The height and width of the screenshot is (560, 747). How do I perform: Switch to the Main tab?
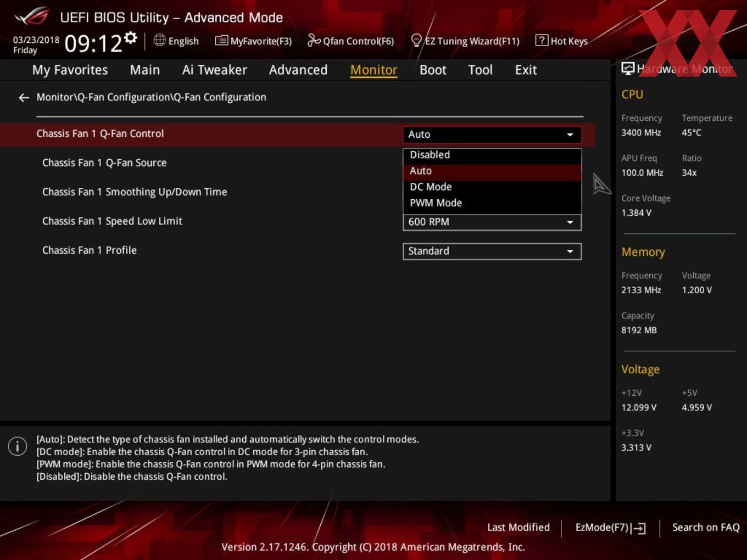145,70
